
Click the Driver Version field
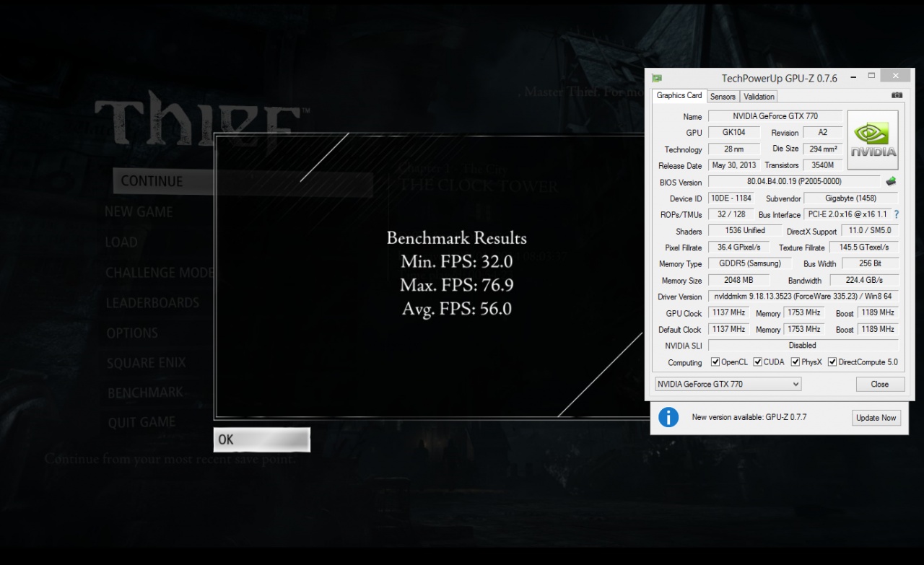(803, 297)
